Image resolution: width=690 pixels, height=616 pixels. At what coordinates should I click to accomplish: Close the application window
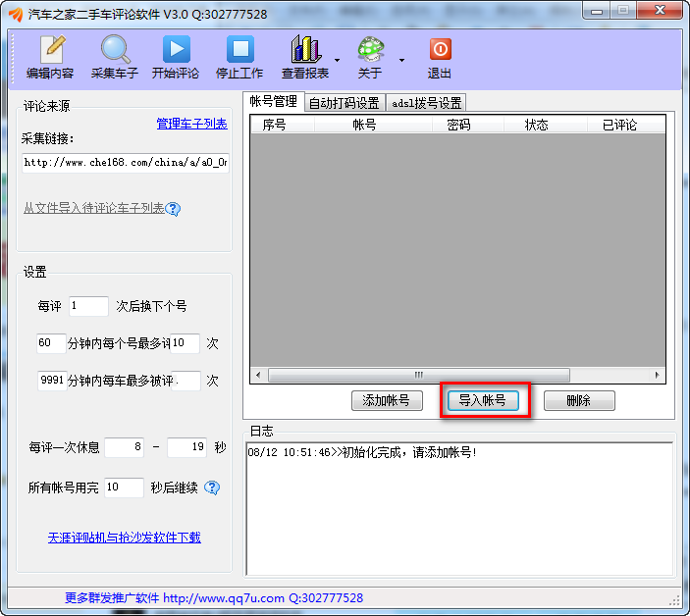pos(660,11)
